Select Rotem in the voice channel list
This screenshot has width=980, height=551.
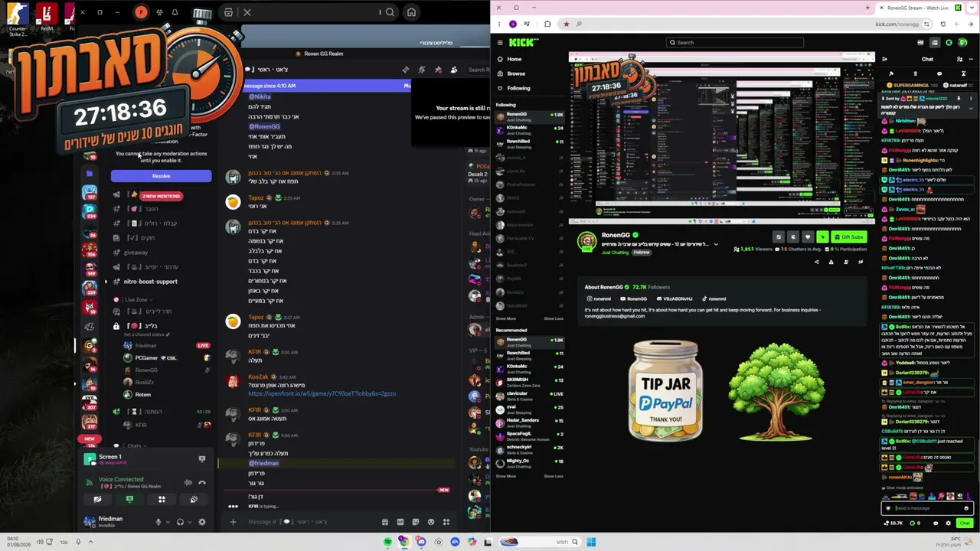coord(143,395)
